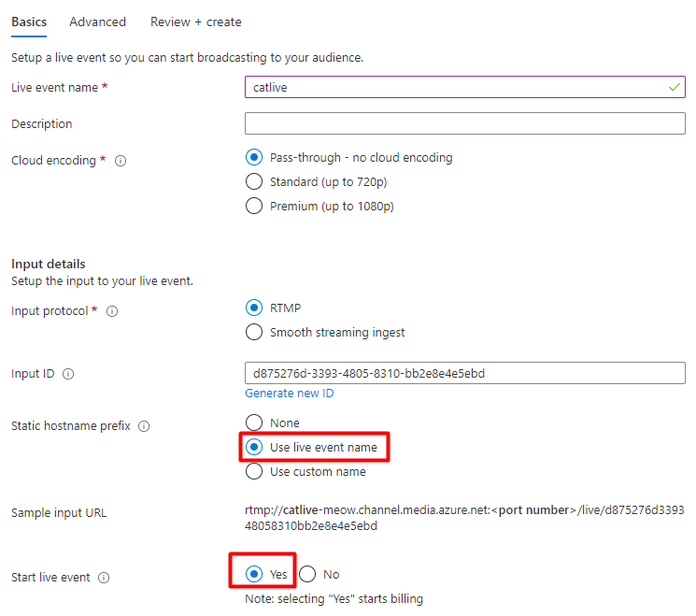Click info icon beside Static hostname prefix
The image size is (696, 616).
click(144, 426)
